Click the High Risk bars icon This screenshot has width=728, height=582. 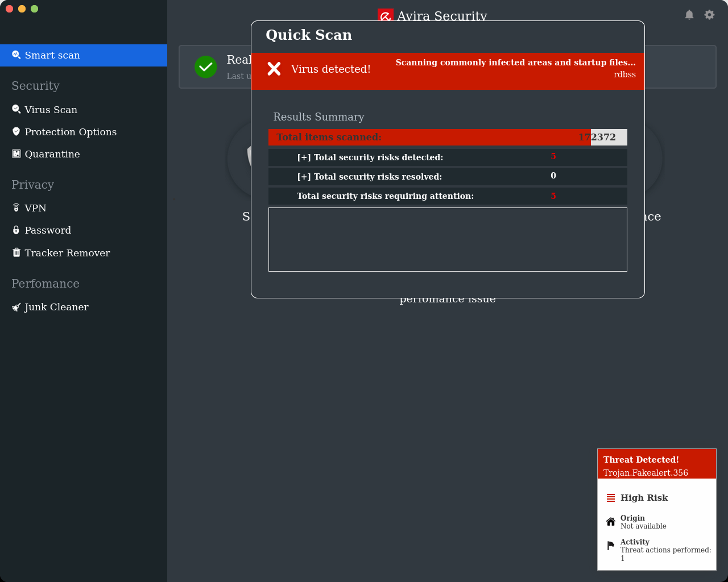point(611,498)
